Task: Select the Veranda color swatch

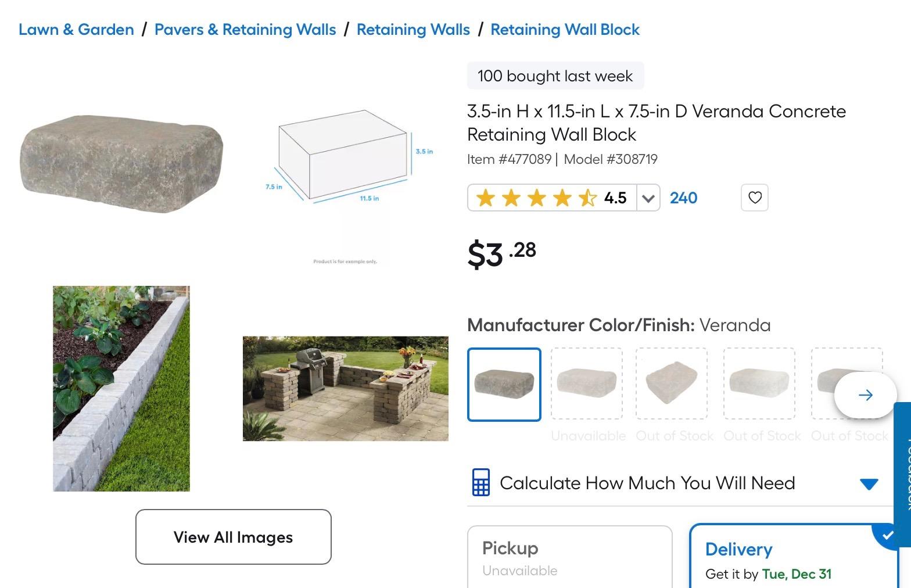Action: [504, 384]
